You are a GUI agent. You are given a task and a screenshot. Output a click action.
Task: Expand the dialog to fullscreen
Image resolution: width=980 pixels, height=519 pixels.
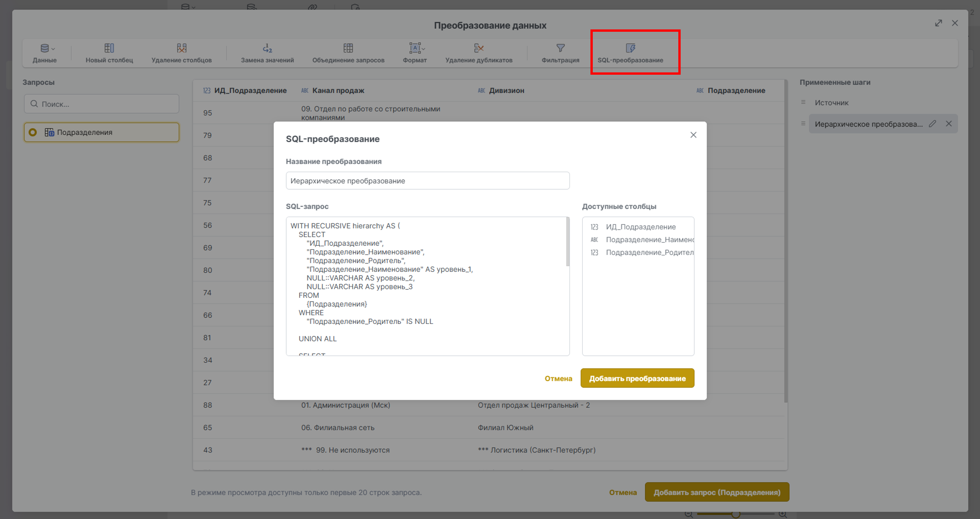point(938,23)
